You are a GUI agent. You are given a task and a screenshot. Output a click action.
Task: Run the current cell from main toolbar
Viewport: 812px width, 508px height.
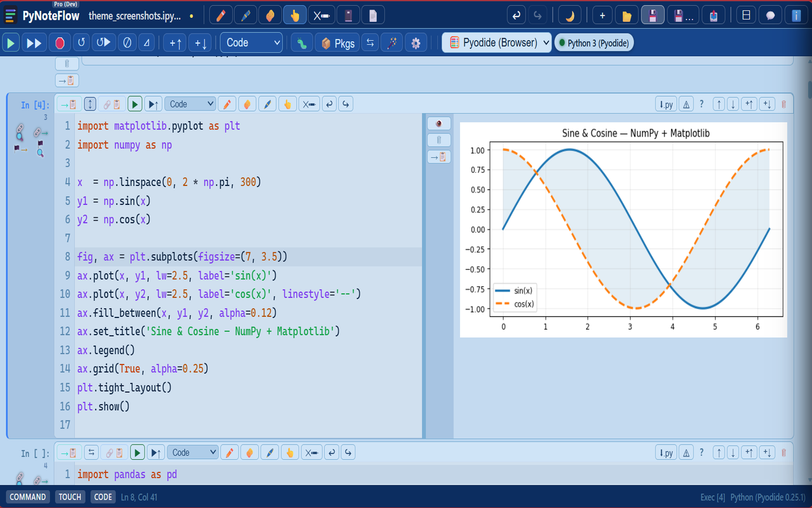click(11, 43)
